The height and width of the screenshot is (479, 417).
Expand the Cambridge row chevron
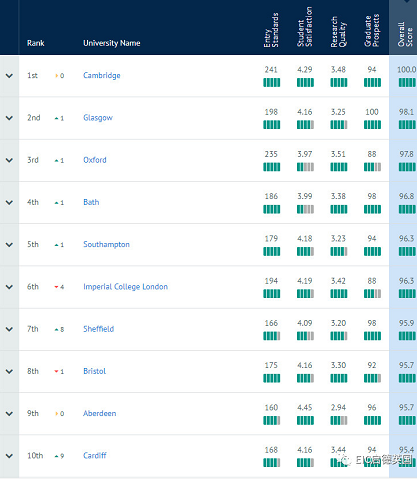[x=9, y=76]
